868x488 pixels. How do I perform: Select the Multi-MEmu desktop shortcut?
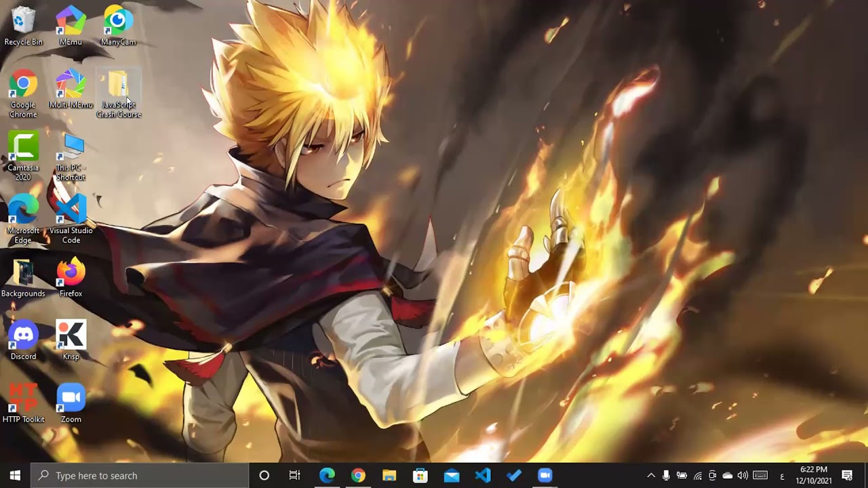[71, 89]
